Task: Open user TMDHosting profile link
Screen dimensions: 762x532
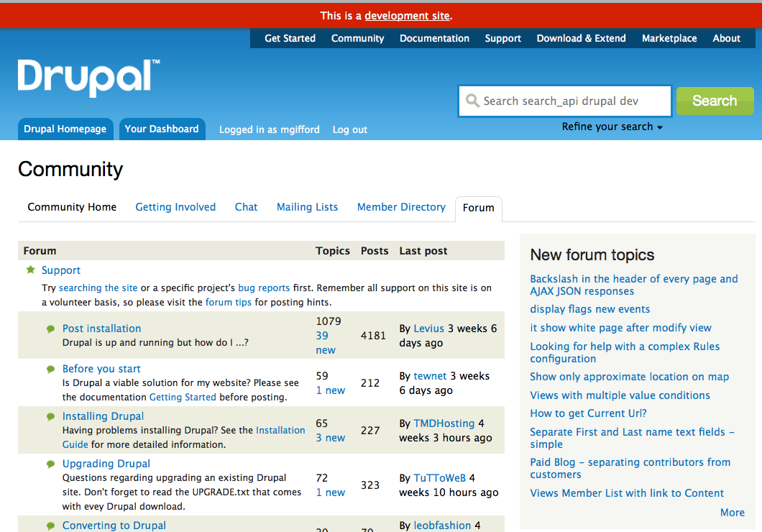Action: (x=444, y=423)
